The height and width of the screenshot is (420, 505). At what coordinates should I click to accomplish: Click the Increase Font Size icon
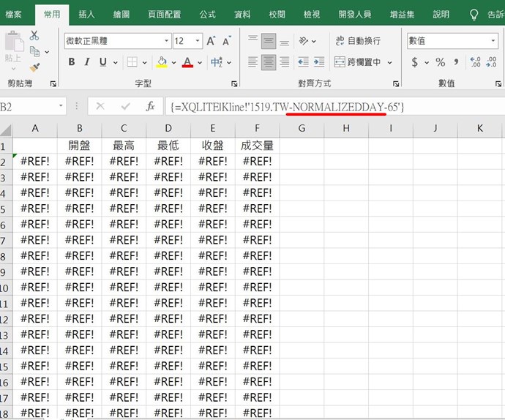[x=212, y=41]
